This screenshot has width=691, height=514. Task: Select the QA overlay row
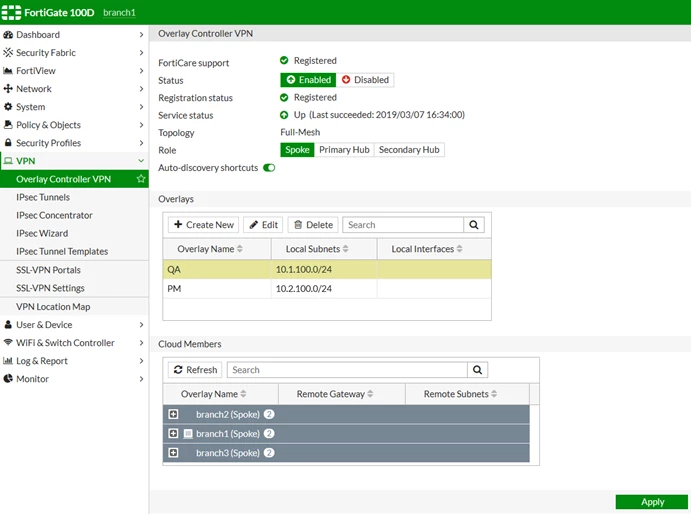point(327,269)
